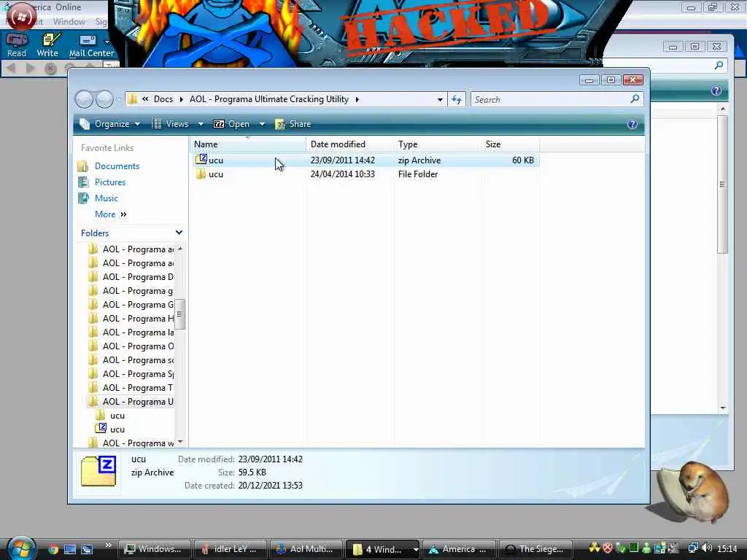Click the 7z Open toolbar button
Screen dimensions: 747x560
tap(231, 124)
